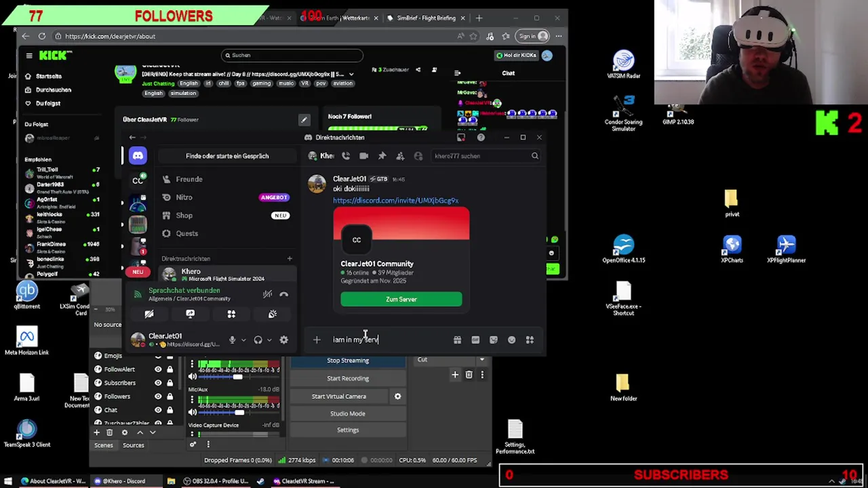Hide the Chat source in OBS
The image size is (868, 488).
click(158, 410)
